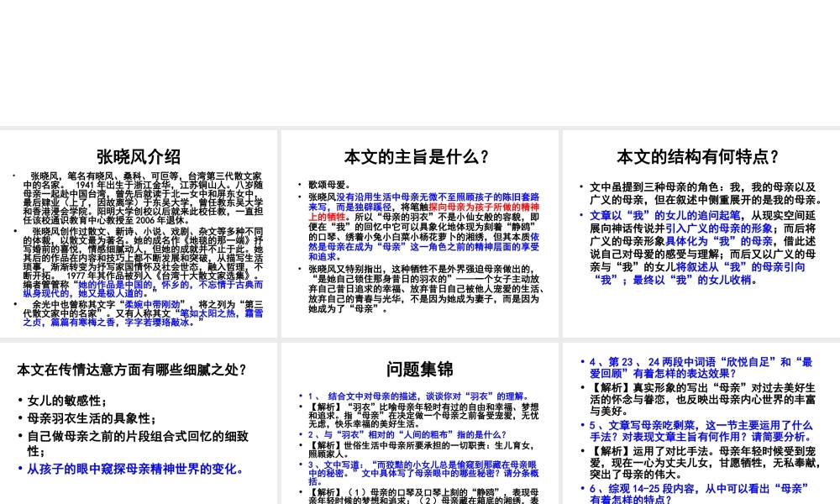Click the paragraph starting 张晓风，笔名有晓风、桑科
The image size is (840, 504).
tap(143, 198)
